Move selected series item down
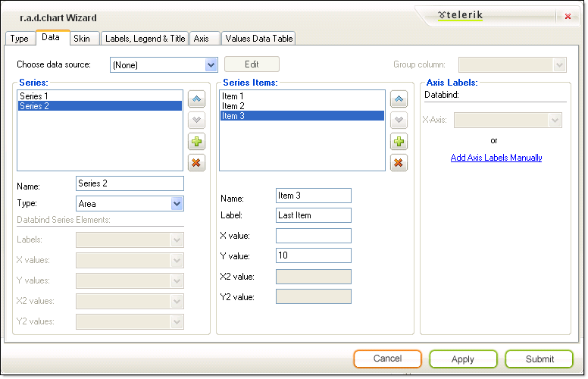Image resolution: width=588 pixels, height=379 pixels. [399, 121]
